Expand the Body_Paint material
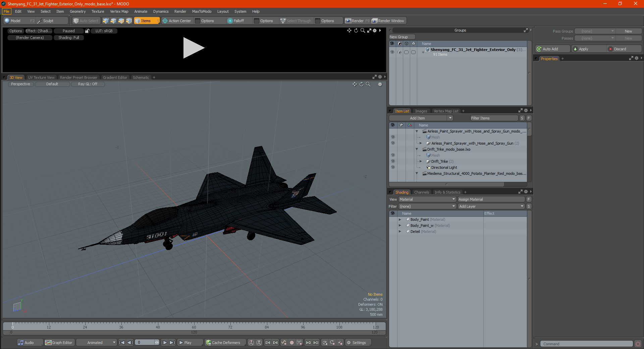This screenshot has width=644, height=349. 400,219
